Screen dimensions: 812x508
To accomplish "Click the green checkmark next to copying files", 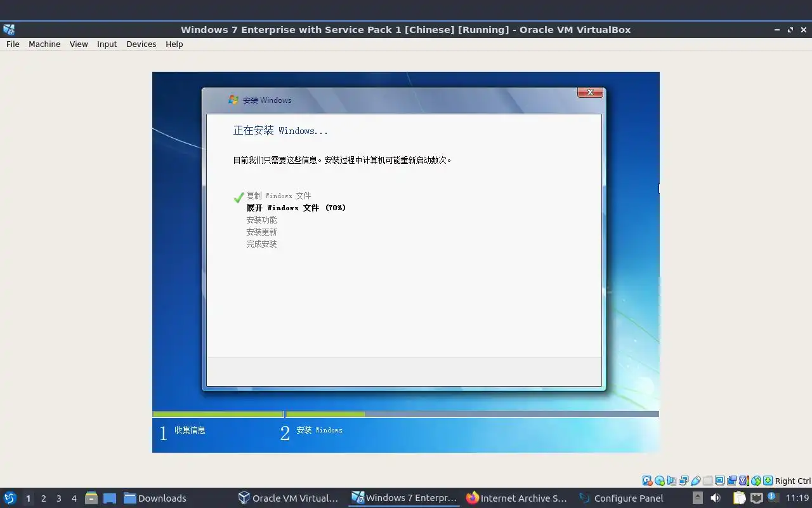I will (239, 197).
